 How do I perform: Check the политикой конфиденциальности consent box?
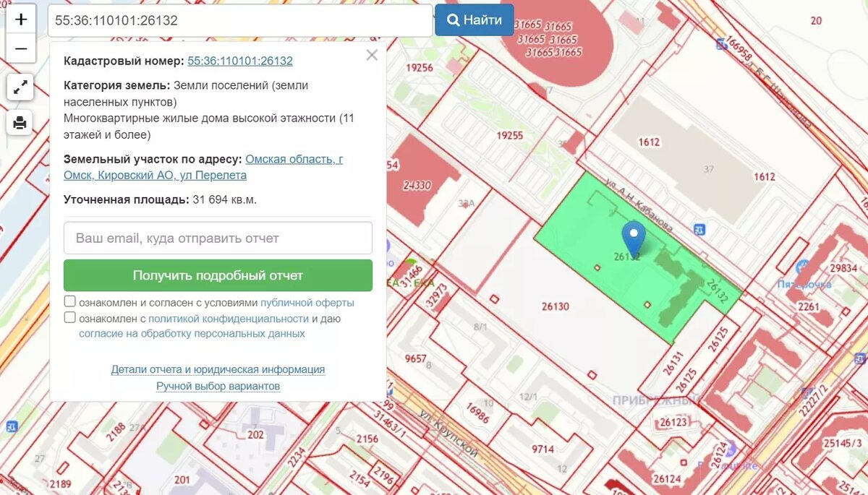click(x=69, y=317)
